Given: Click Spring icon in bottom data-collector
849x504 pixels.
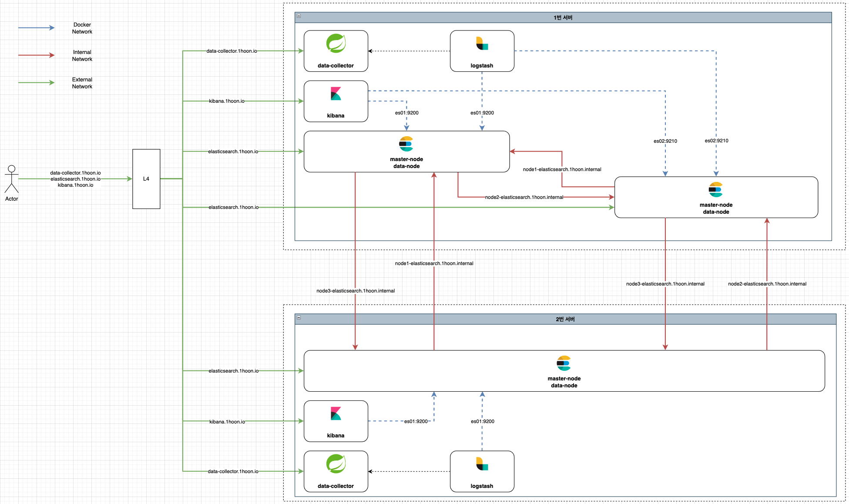Looking at the screenshot, I should click(x=336, y=464).
